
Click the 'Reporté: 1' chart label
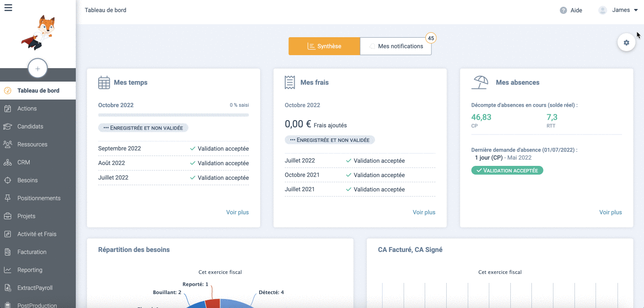pos(196,284)
